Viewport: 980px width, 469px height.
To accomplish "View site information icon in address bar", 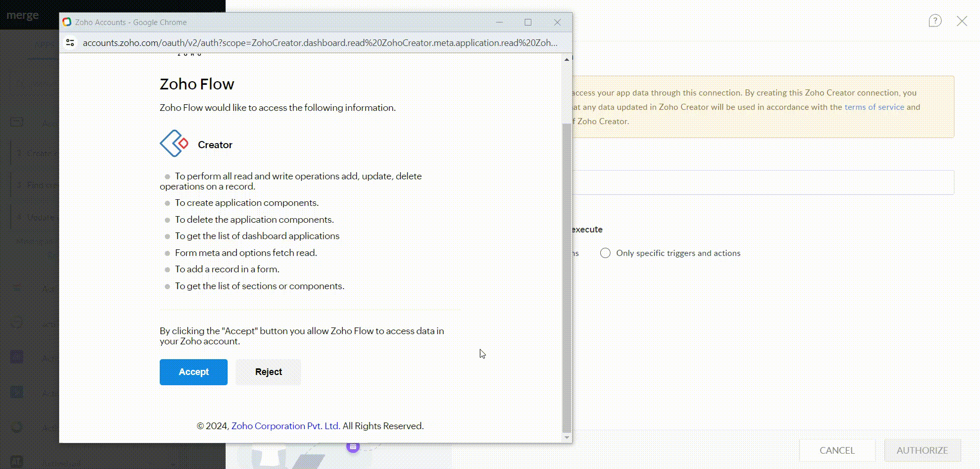I will coord(70,43).
